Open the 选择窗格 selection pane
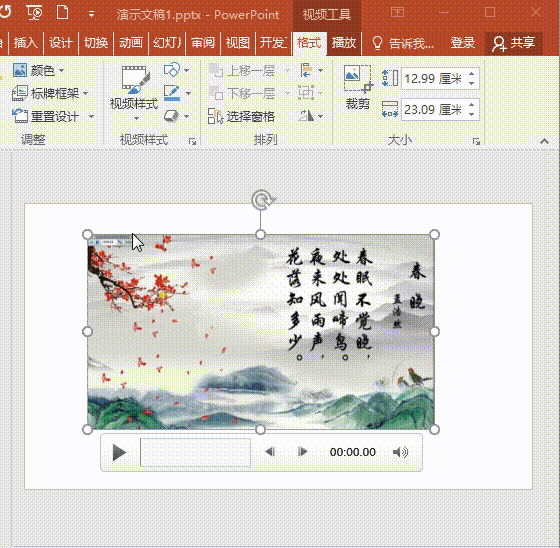The image size is (560, 548). pyautogui.click(x=241, y=116)
